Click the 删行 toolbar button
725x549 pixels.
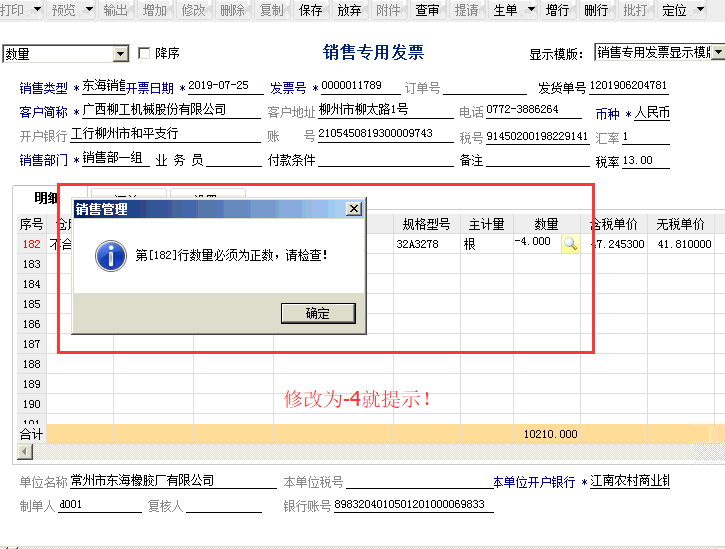tap(596, 10)
